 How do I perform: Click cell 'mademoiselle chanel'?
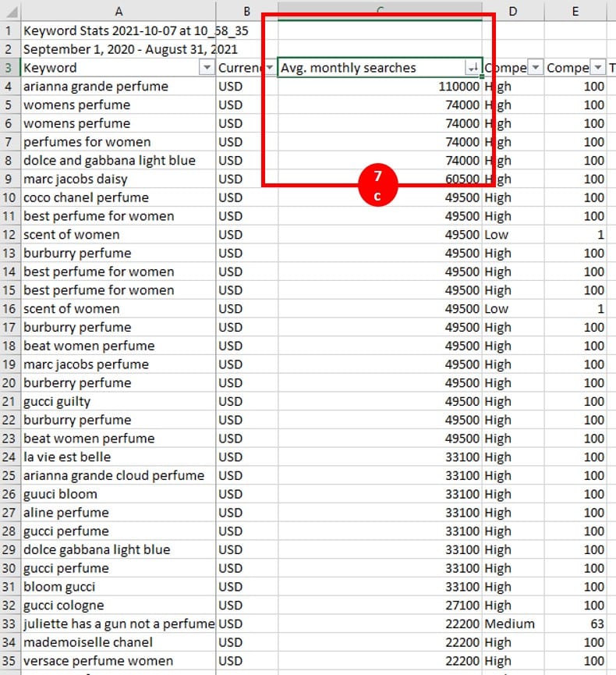pos(119,642)
